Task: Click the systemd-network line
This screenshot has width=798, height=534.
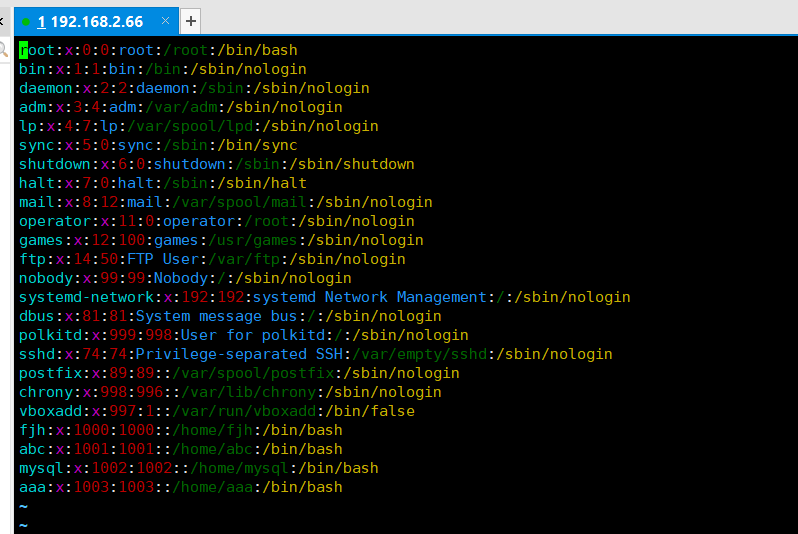Action: (325, 297)
